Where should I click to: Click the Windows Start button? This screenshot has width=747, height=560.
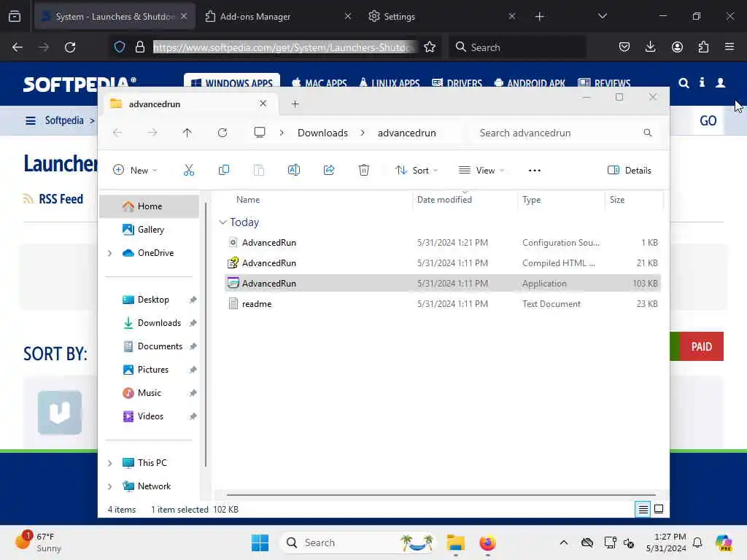[x=260, y=542]
